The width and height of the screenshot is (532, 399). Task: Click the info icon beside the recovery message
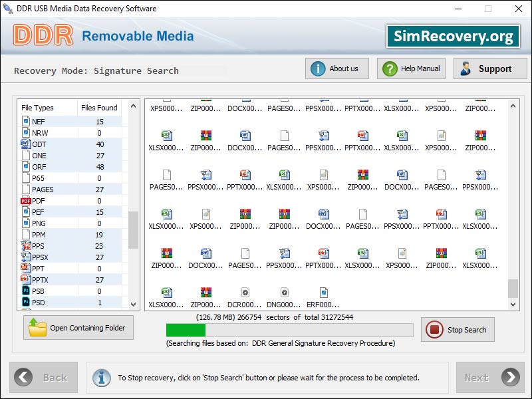click(x=101, y=377)
